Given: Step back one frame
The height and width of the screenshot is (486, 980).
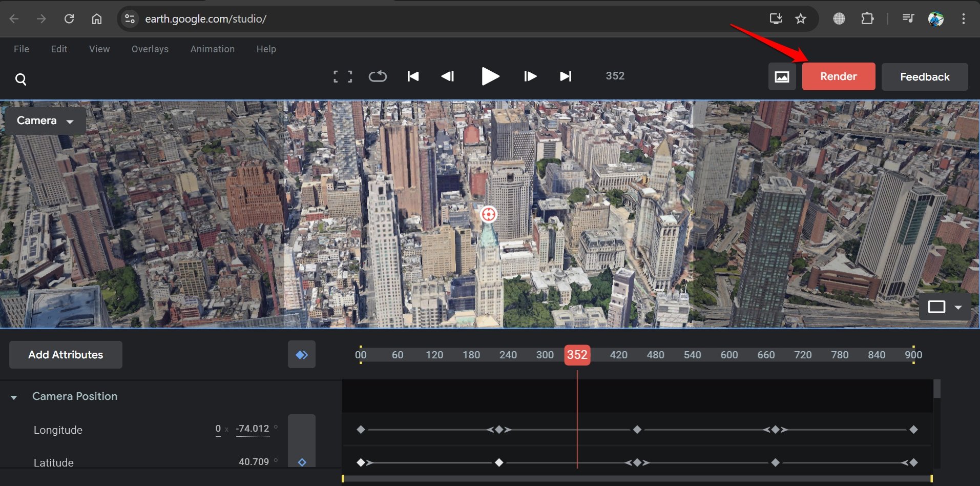Looking at the screenshot, I should click(448, 76).
